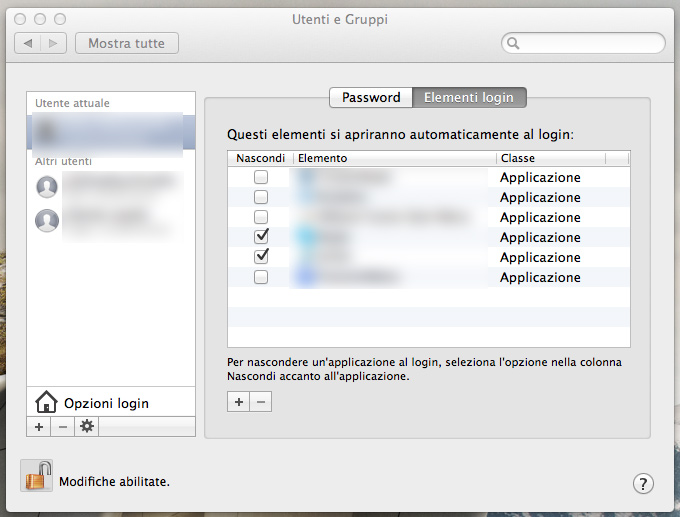Image resolution: width=680 pixels, height=517 pixels.
Task: Switch to the Password tab
Action: pyautogui.click(x=371, y=97)
